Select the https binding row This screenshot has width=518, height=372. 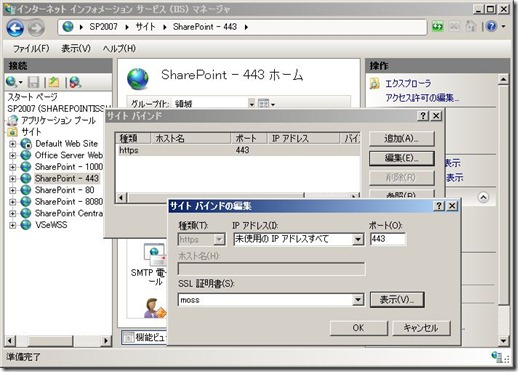pyautogui.click(x=237, y=150)
